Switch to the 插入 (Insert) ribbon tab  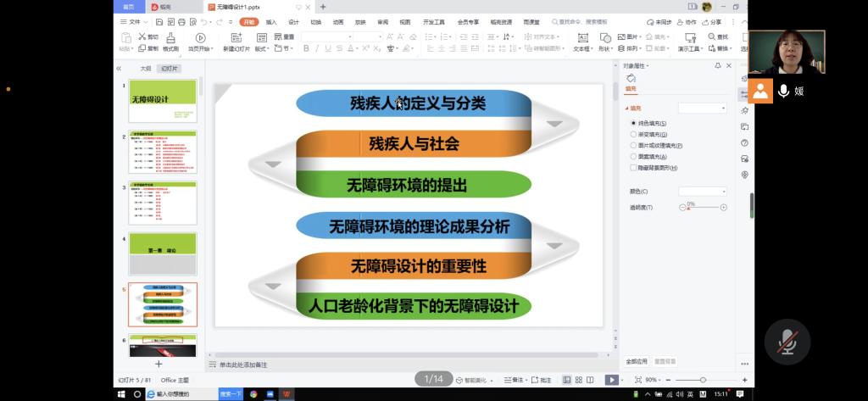pos(271,22)
